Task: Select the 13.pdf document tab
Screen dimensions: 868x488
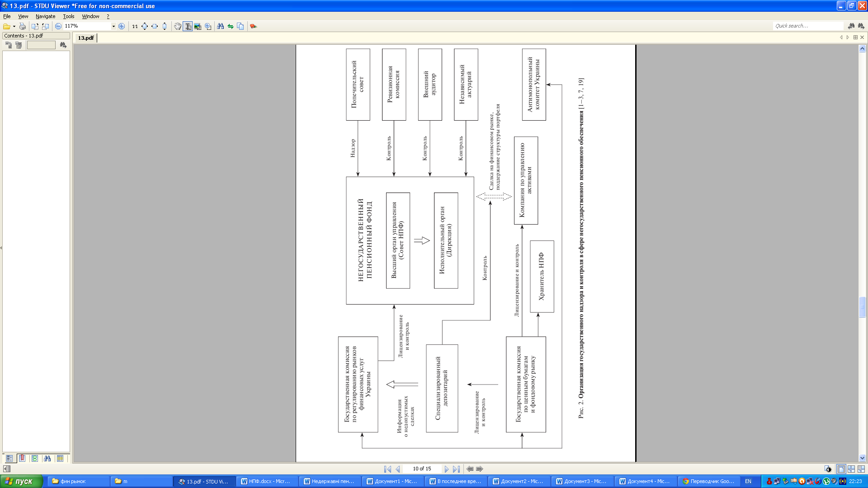Action: (86, 38)
